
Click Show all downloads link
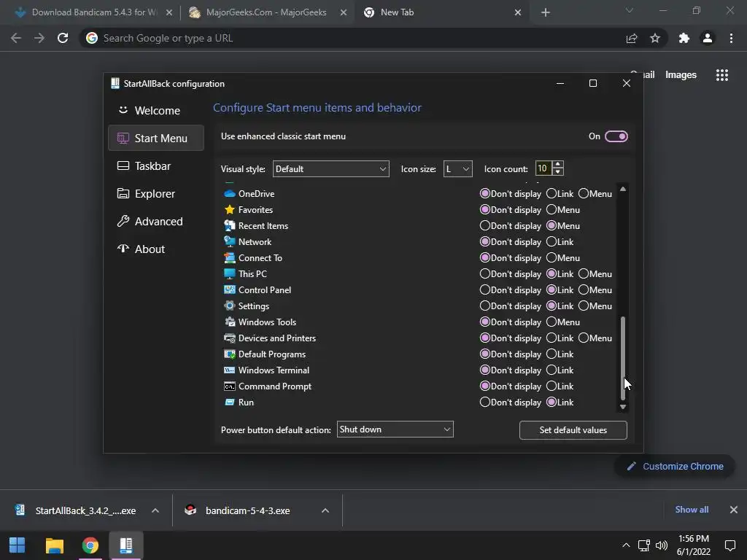692,510
